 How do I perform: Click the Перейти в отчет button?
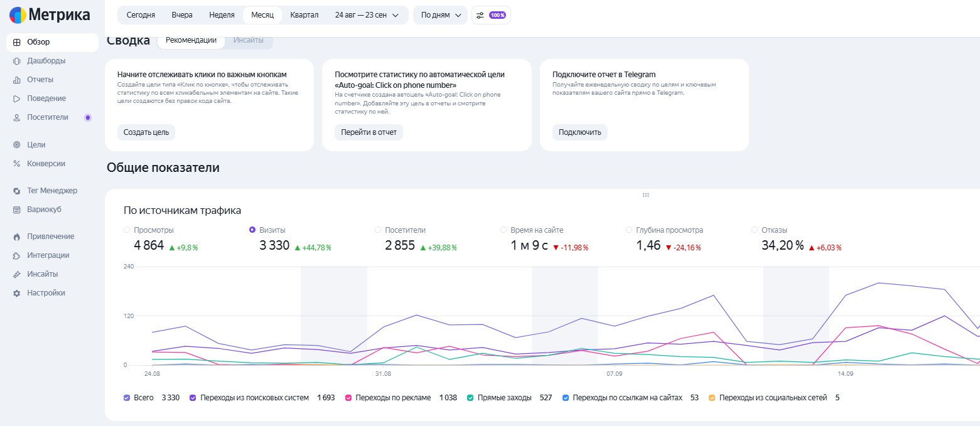tap(369, 132)
